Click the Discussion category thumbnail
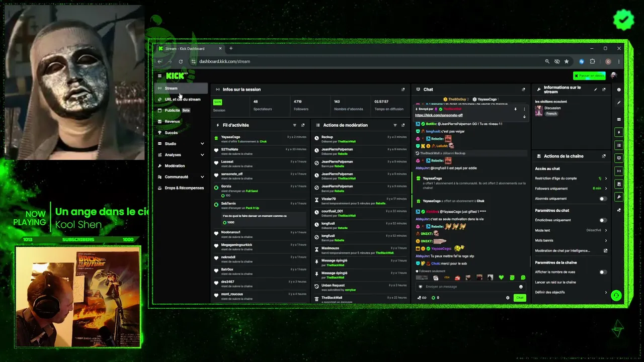Image resolution: width=644 pixels, height=362 pixels. tap(538, 111)
